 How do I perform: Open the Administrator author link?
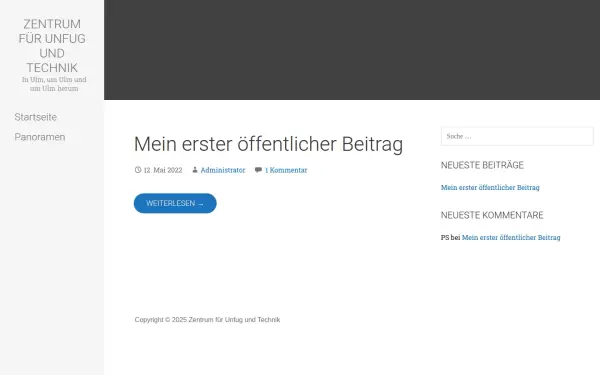(x=223, y=170)
